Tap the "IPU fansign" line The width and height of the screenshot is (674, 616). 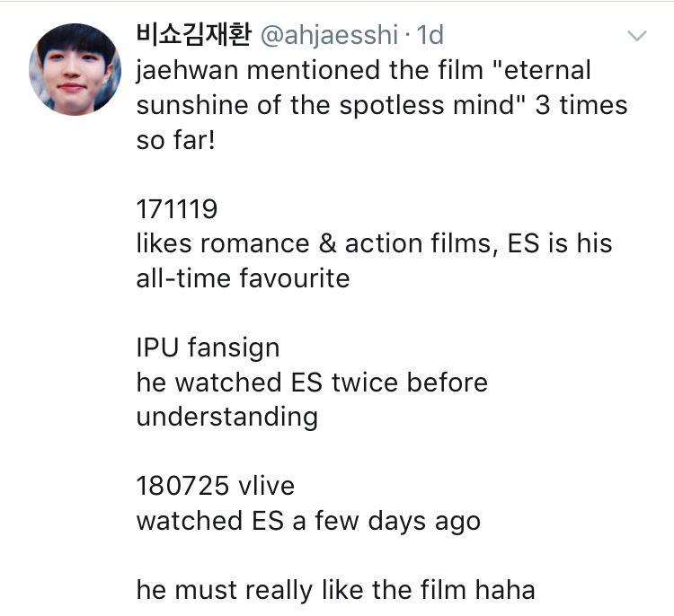coord(208,348)
